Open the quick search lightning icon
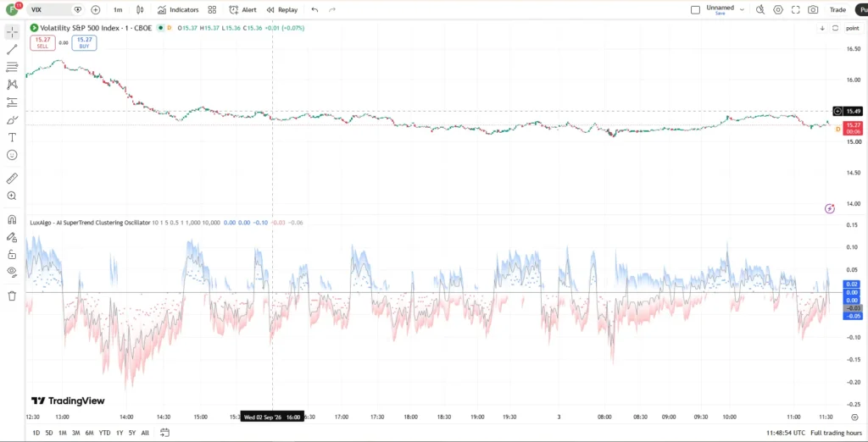The height and width of the screenshot is (442, 868). click(x=760, y=9)
